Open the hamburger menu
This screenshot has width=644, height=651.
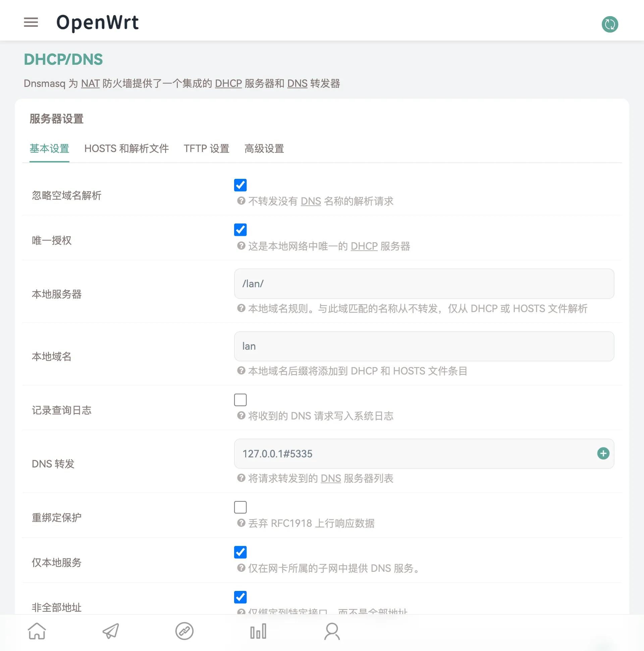(x=31, y=22)
